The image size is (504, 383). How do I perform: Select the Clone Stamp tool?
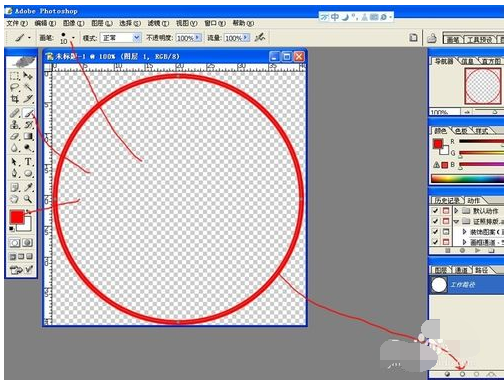[14, 125]
